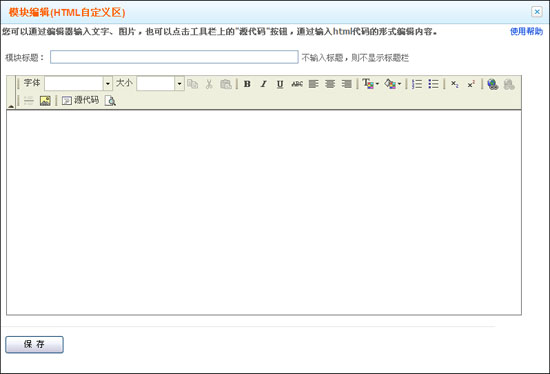550x374 pixels.
Task: Open the 字体 font dropdown
Action: pyautogui.click(x=108, y=84)
